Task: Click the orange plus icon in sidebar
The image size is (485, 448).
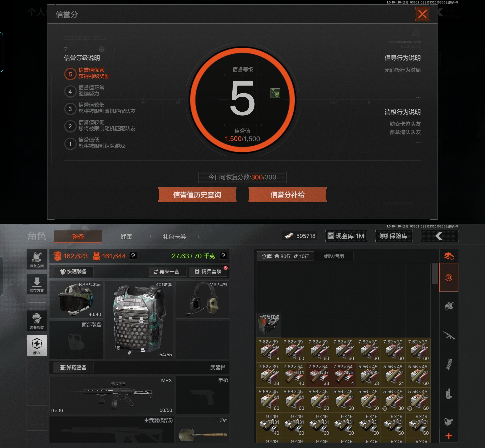Action: (449, 436)
